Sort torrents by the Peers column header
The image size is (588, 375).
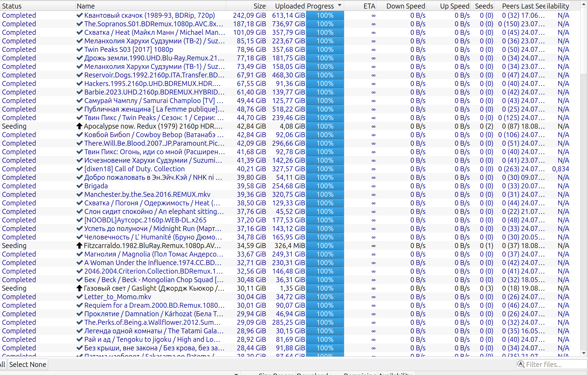point(507,6)
